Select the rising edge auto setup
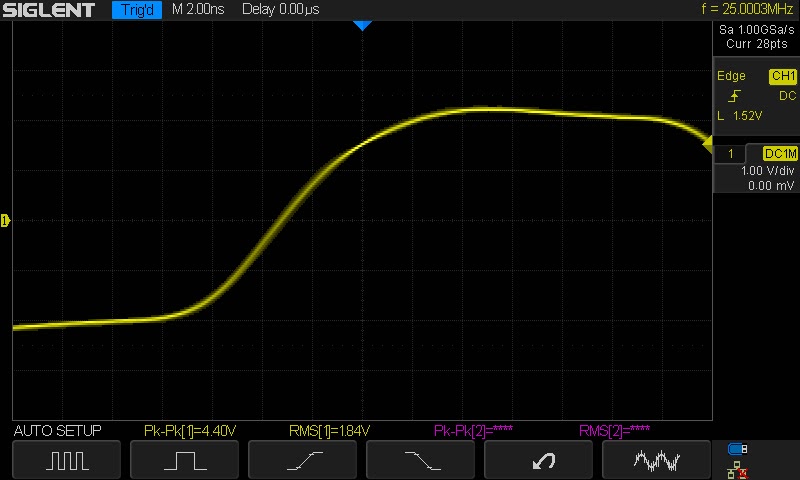 pyautogui.click(x=303, y=460)
